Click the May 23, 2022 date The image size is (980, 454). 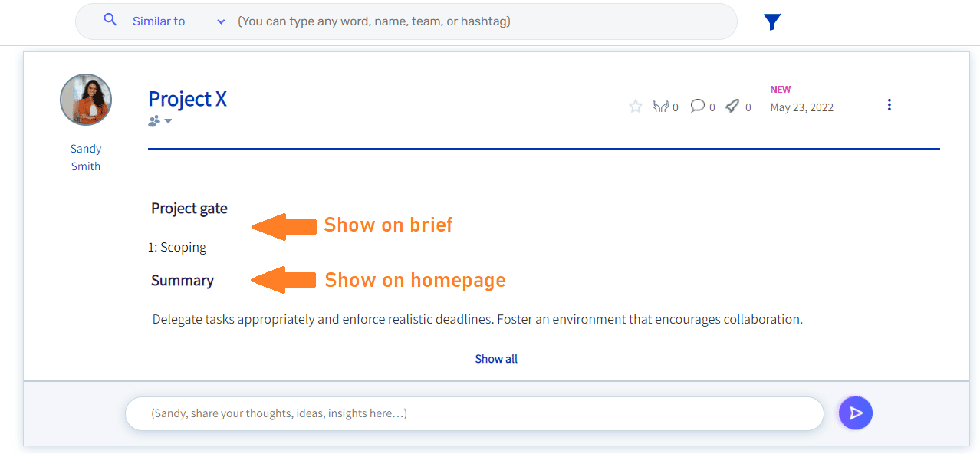point(801,107)
